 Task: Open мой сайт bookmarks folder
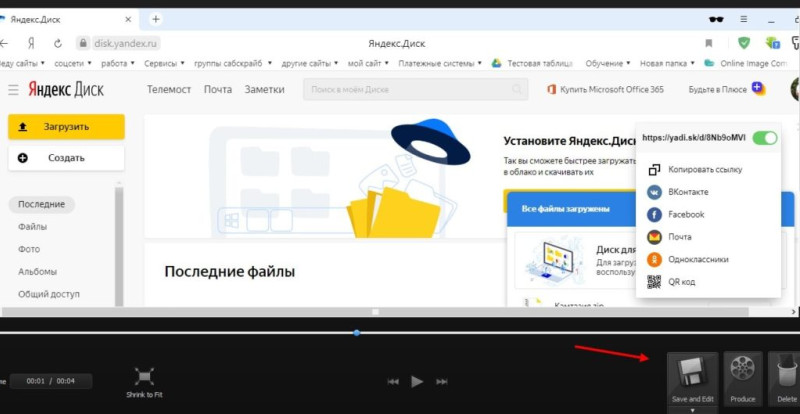coord(368,63)
